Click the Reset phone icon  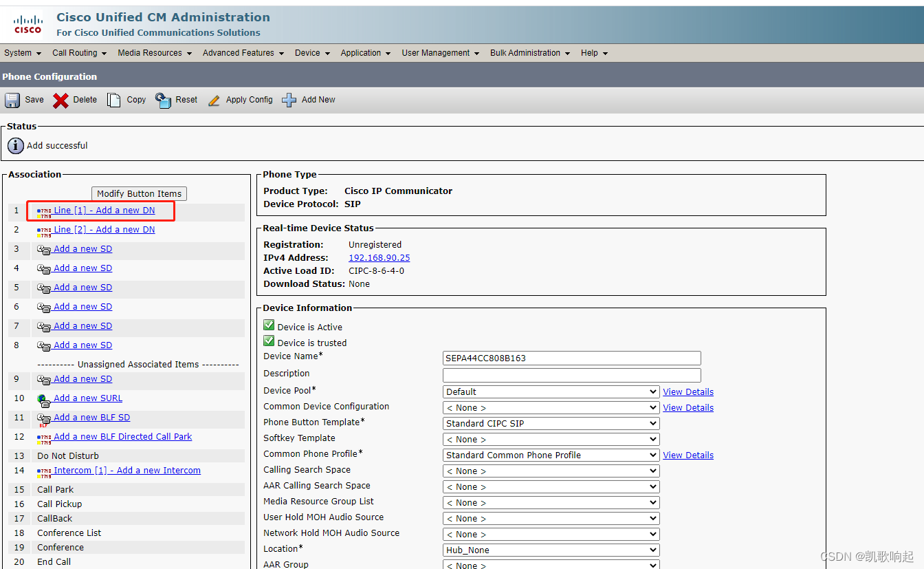(x=162, y=100)
